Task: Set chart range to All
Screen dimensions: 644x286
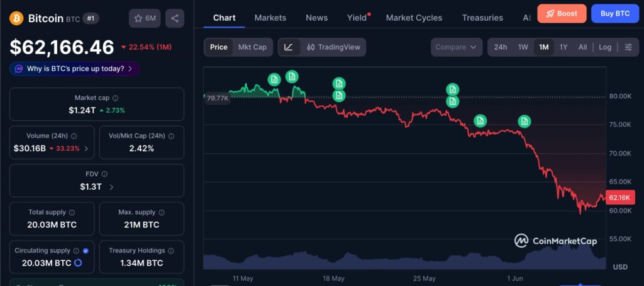Action: click(582, 47)
